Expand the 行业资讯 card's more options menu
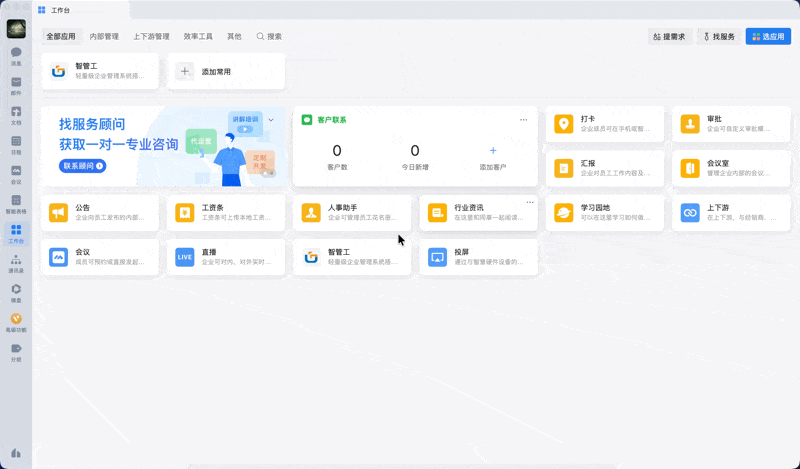This screenshot has height=469, width=800. (530, 203)
